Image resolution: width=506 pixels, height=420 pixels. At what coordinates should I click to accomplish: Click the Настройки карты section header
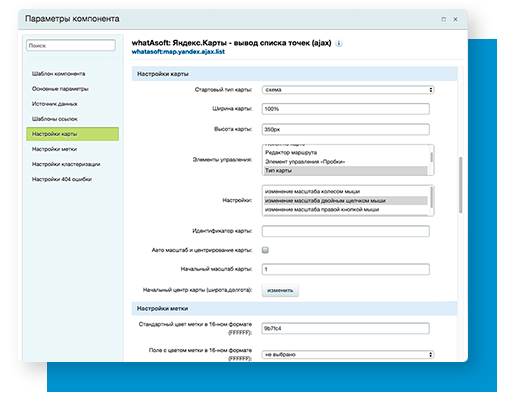[294, 74]
